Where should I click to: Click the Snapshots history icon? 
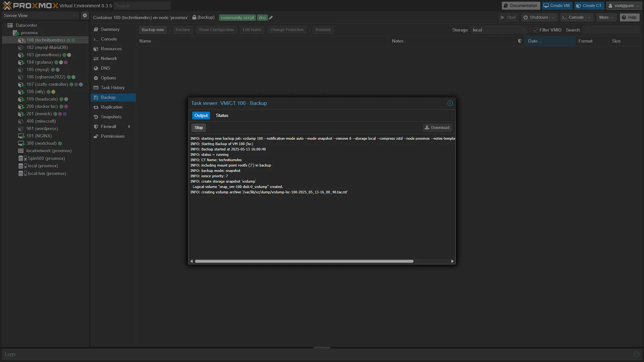tap(96, 117)
